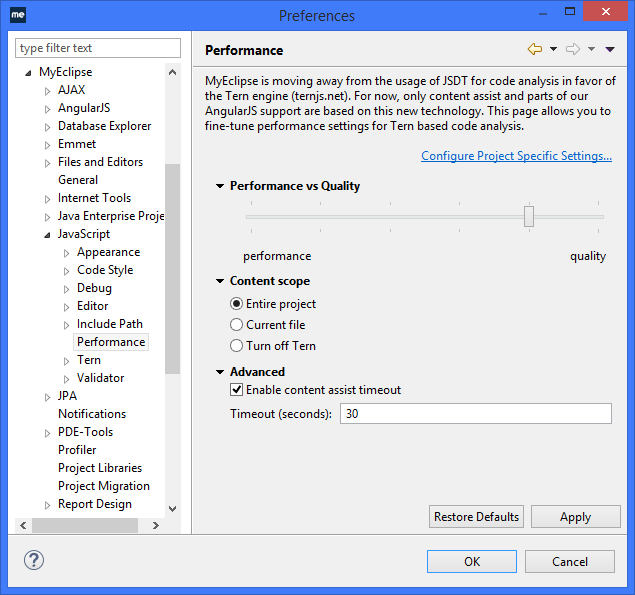Choose the Turn off Tern option
635x595 pixels.
237,346
